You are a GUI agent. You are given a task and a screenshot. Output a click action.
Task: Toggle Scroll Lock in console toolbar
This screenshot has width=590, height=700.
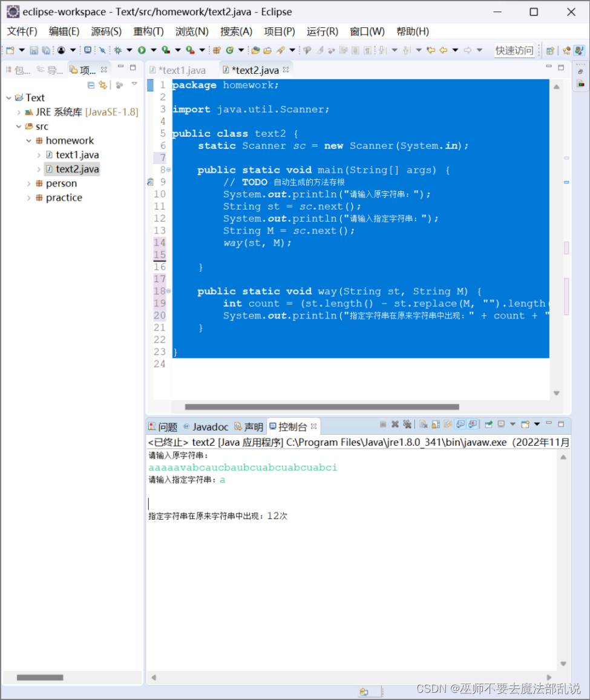pos(436,424)
